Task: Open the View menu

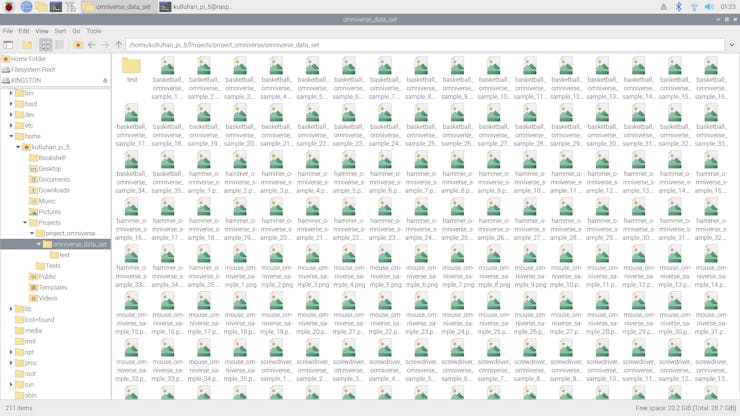Action: coord(42,31)
